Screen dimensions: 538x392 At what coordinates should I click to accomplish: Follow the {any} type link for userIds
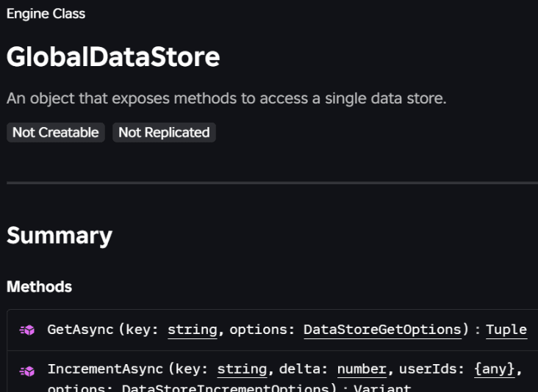[x=494, y=369]
